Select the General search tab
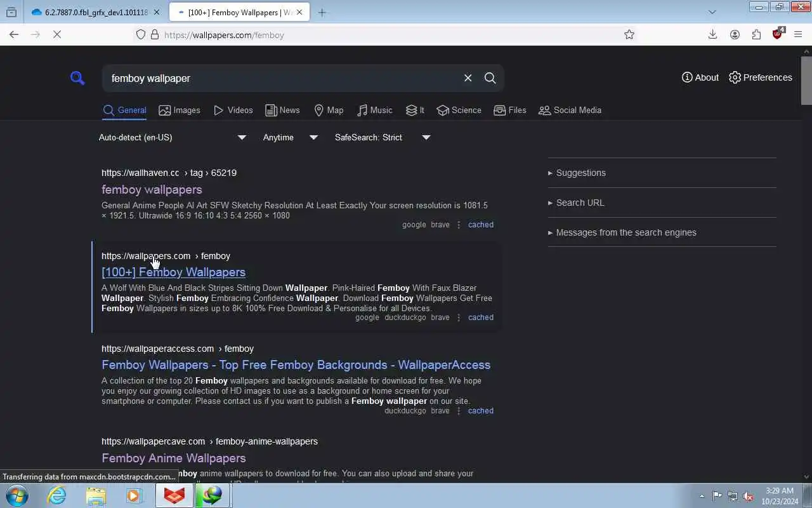The width and height of the screenshot is (812, 508). click(125, 110)
